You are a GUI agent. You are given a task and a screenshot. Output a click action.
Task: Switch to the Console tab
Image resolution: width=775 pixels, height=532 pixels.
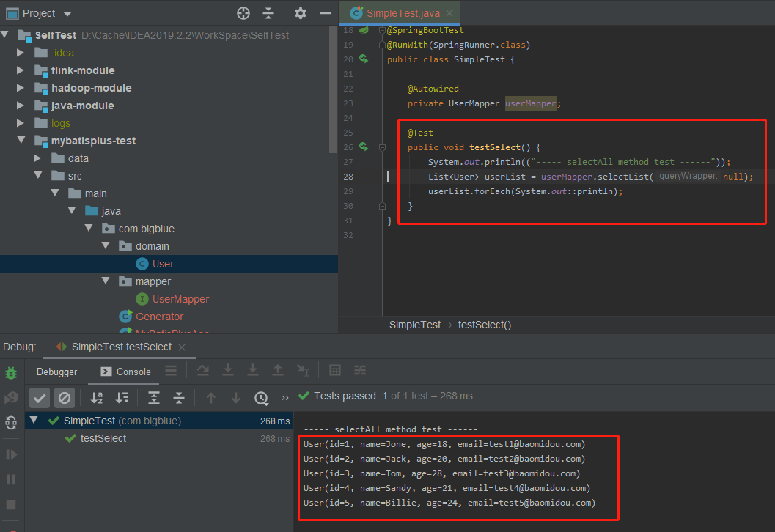tap(125, 372)
